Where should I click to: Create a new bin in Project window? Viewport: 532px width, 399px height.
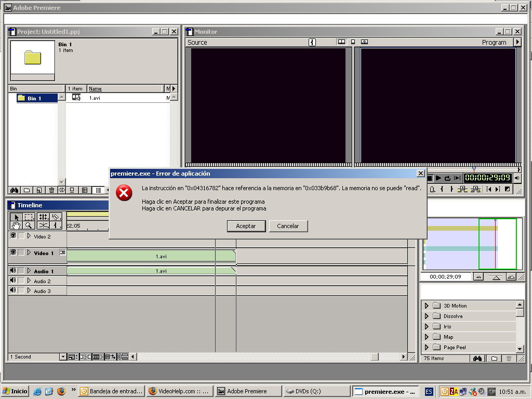(27, 190)
